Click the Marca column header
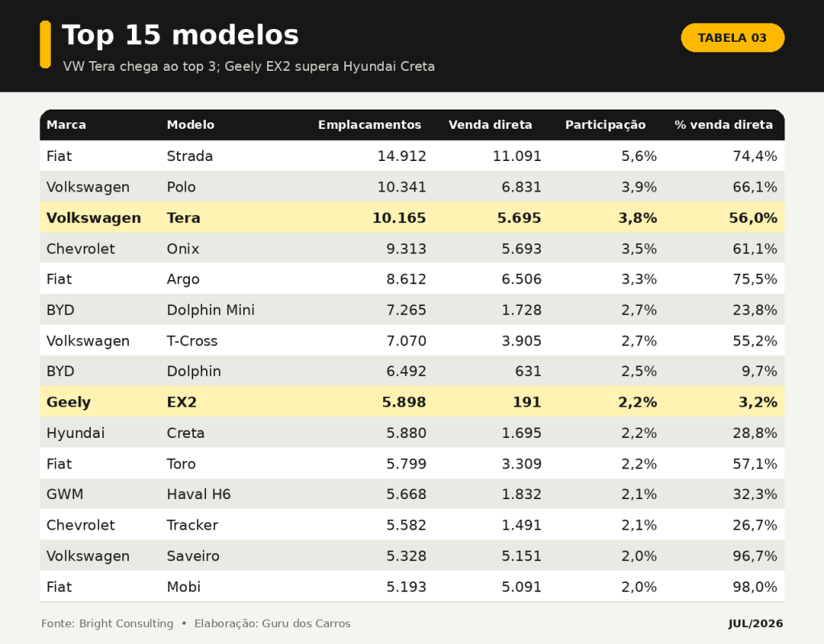The image size is (824, 644). tap(66, 125)
